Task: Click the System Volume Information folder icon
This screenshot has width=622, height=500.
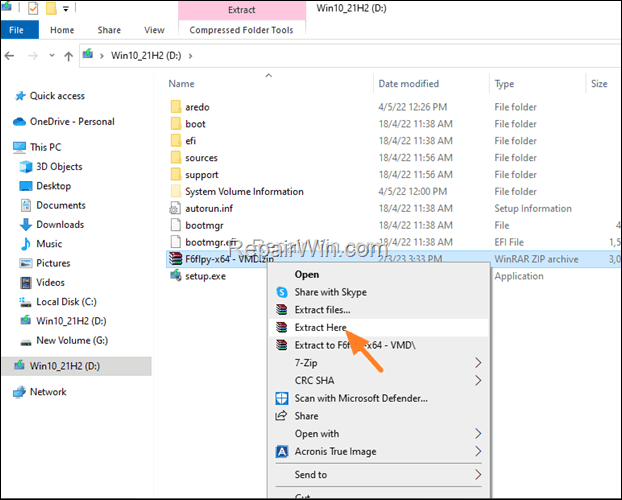Action: [x=176, y=192]
